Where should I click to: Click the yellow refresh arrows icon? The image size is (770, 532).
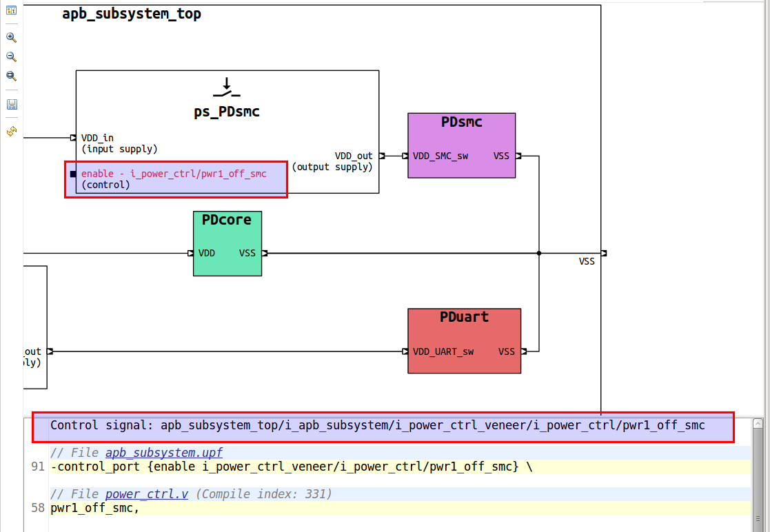(x=11, y=130)
